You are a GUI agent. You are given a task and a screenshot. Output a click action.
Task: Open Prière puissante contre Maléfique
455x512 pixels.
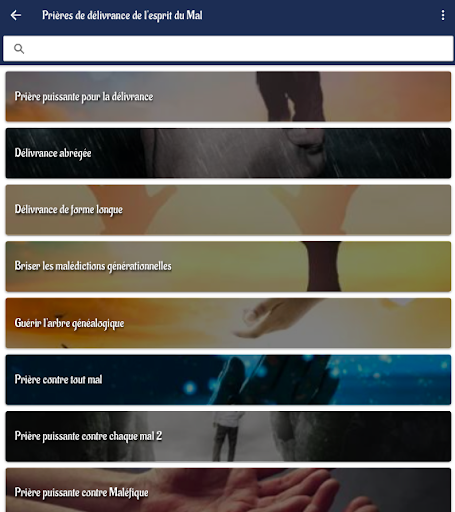228,490
